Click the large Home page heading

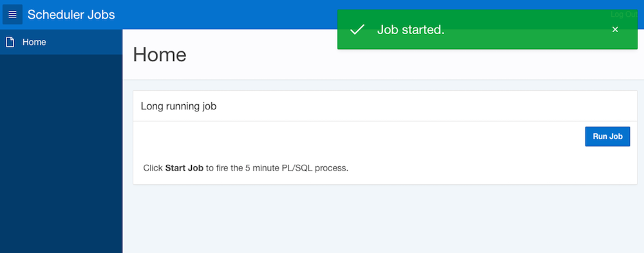click(160, 54)
